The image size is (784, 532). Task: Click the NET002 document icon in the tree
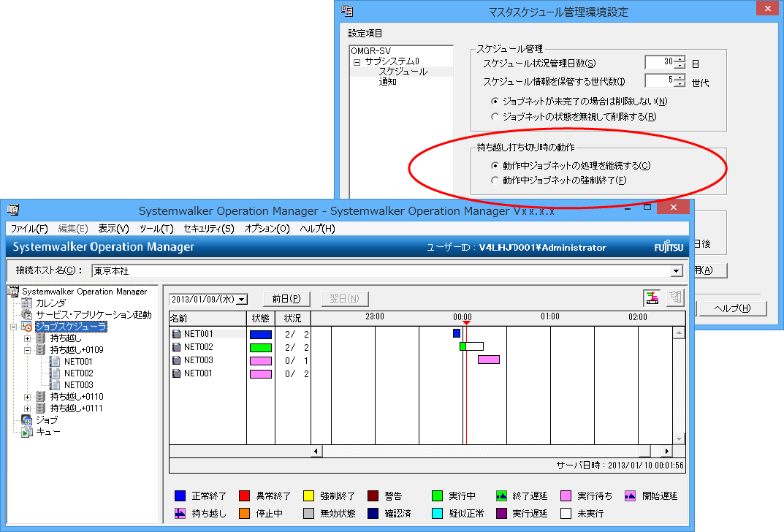point(55,373)
